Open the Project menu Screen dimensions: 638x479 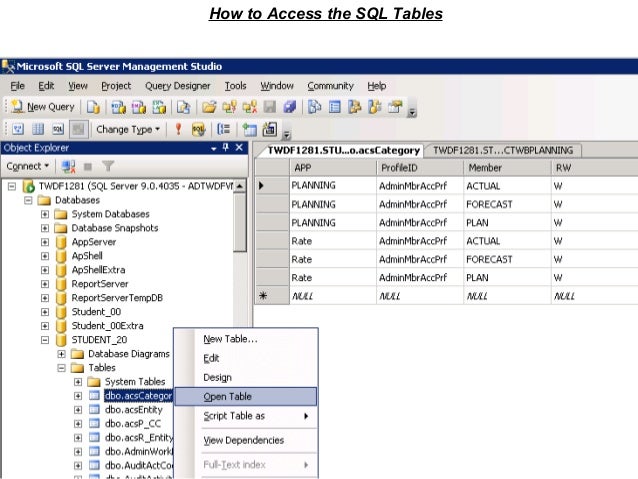tap(116, 86)
